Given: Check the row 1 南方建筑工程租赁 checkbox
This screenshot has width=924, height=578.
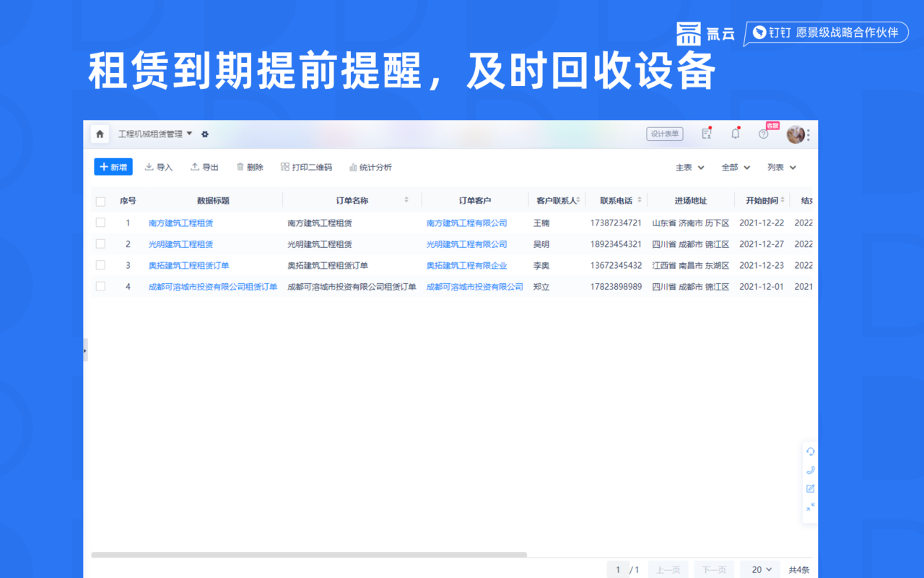Looking at the screenshot, I should (x=100, y=223).
